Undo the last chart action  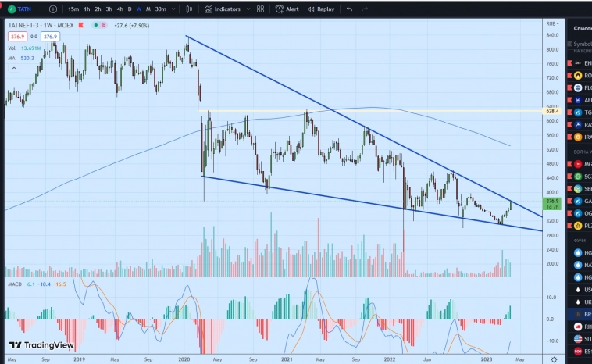click(349, 9)
